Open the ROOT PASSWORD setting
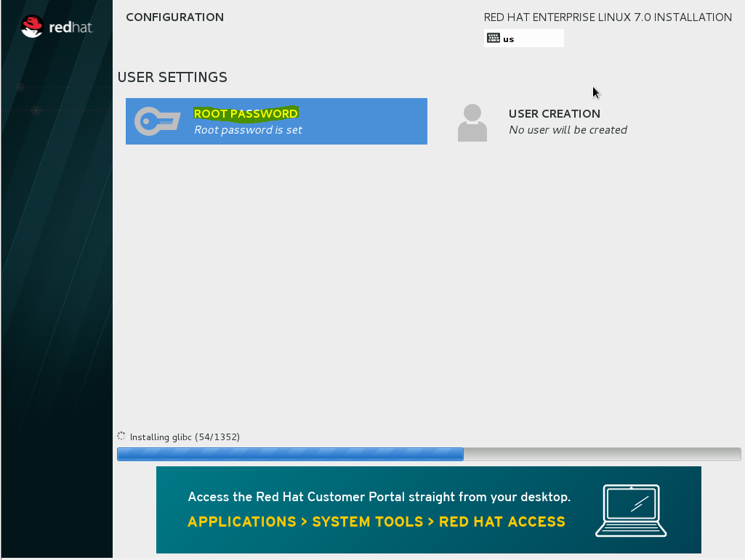 click(x=276, y=121)
